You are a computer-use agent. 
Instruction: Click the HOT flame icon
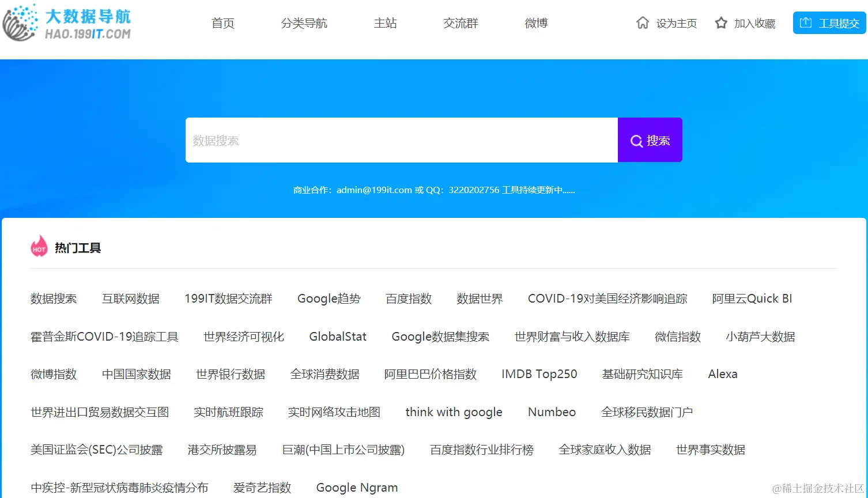pos(39,246)
